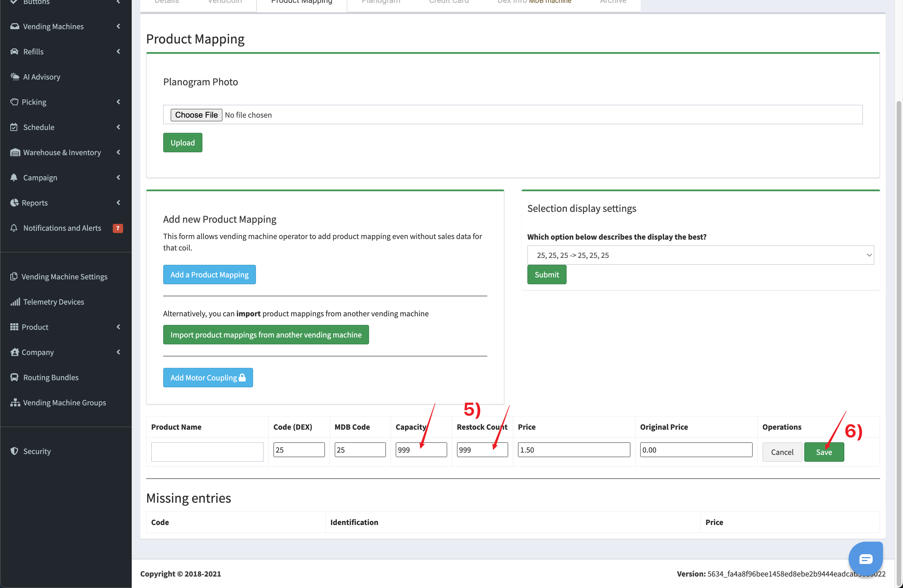This screenshot has height=588, width=903.
Task: Open the chat support bubble icon
Action: [865, 559]
